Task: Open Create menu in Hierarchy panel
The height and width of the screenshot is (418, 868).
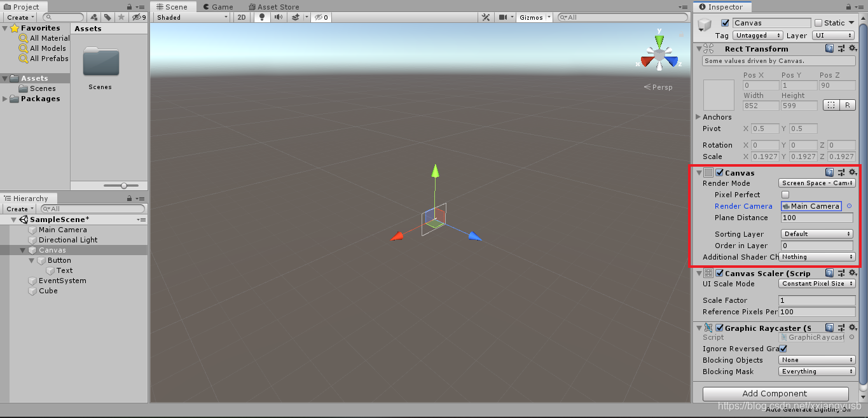Action: click(18, 209)
